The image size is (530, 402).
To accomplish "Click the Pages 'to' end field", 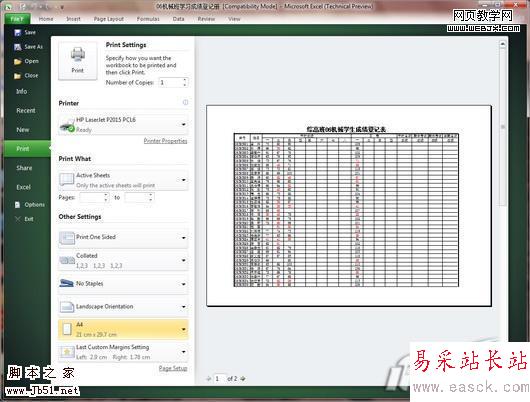I will tap(137, 197).
